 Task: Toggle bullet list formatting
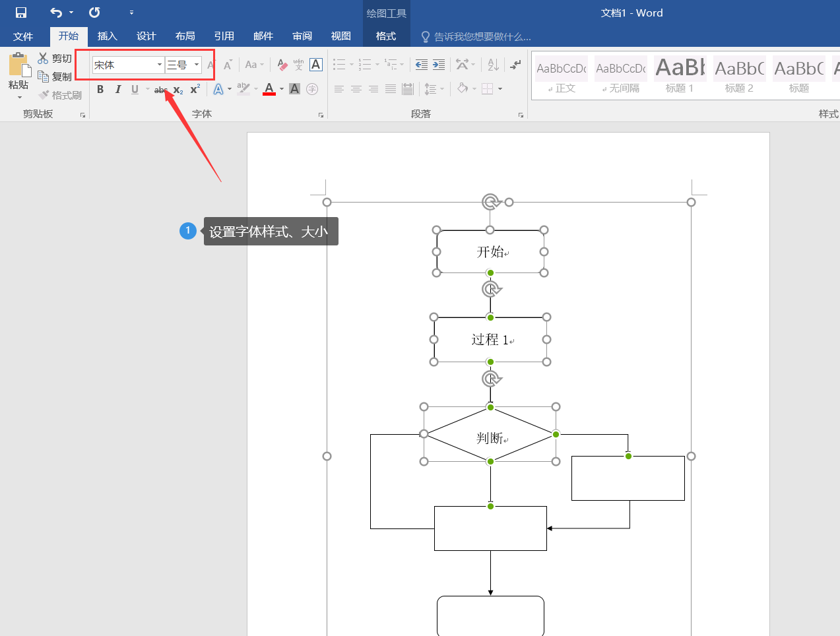click(x=339, y=64)
